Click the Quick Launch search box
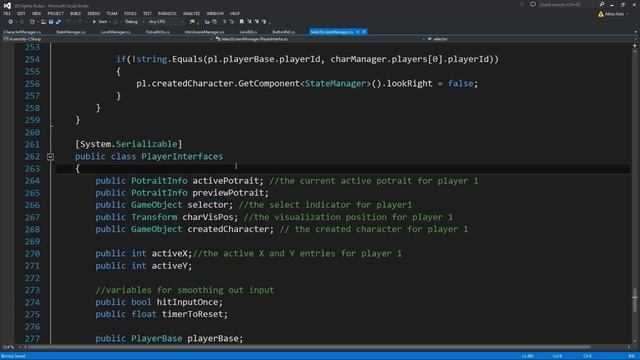 [x=568, y=4]
